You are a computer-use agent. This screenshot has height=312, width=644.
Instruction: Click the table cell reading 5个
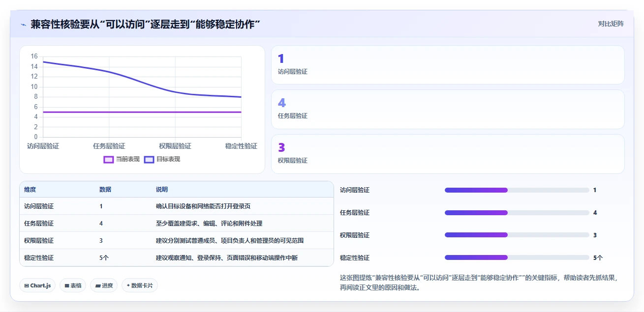coord(104,258)
